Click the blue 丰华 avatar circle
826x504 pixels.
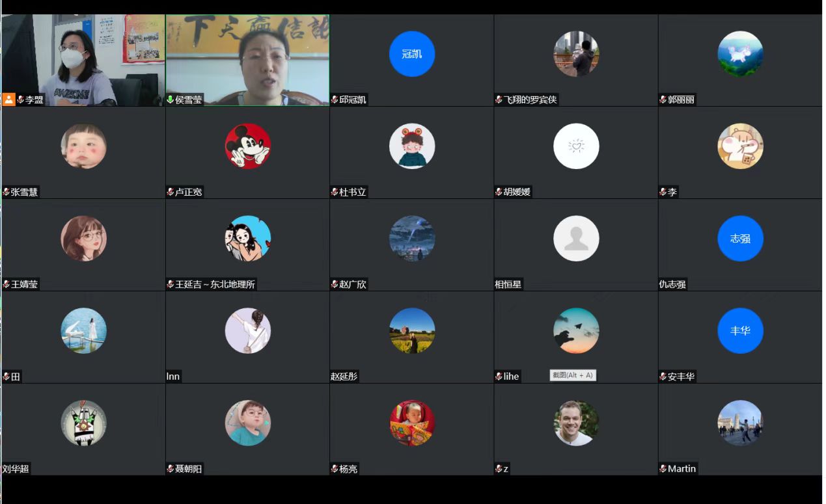[740, 331]
